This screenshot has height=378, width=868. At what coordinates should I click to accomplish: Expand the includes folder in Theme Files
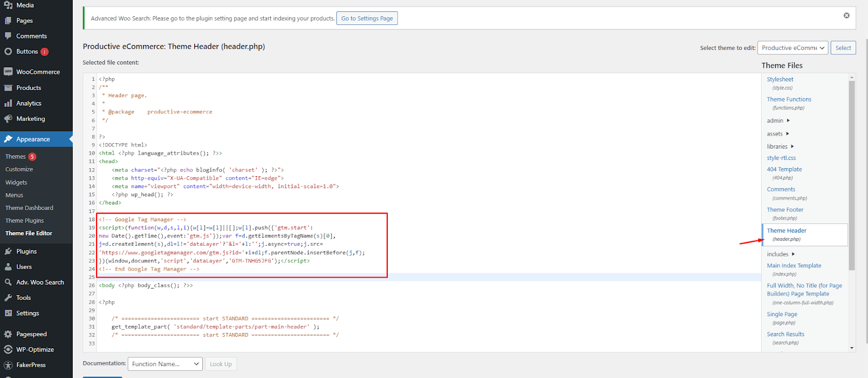click(x=781, y=254)
